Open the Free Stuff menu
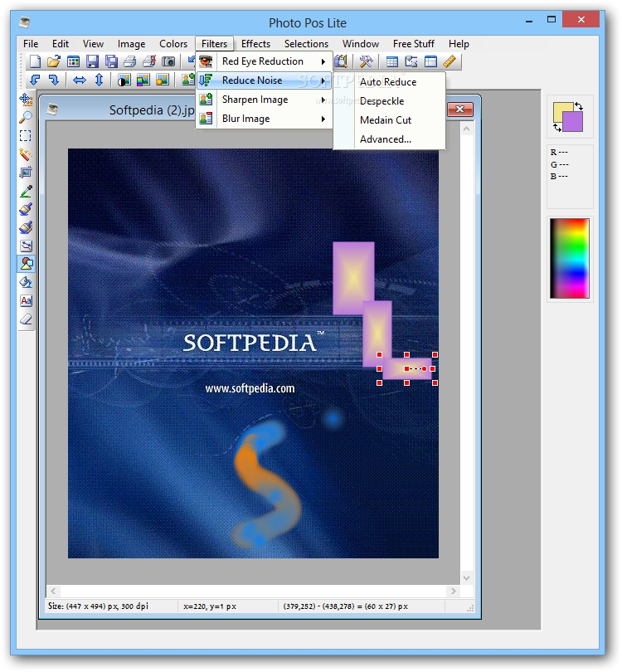 (414, 44)
